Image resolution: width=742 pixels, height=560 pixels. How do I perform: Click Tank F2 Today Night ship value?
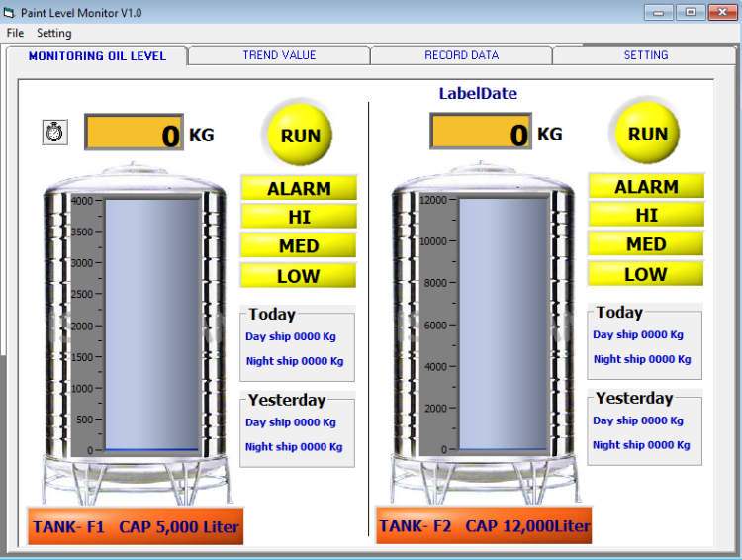click(x=642, y=359)
